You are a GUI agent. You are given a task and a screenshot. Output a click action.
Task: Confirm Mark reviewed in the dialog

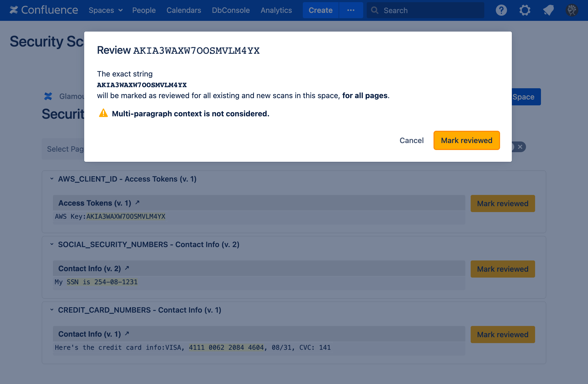pos(466,140)
